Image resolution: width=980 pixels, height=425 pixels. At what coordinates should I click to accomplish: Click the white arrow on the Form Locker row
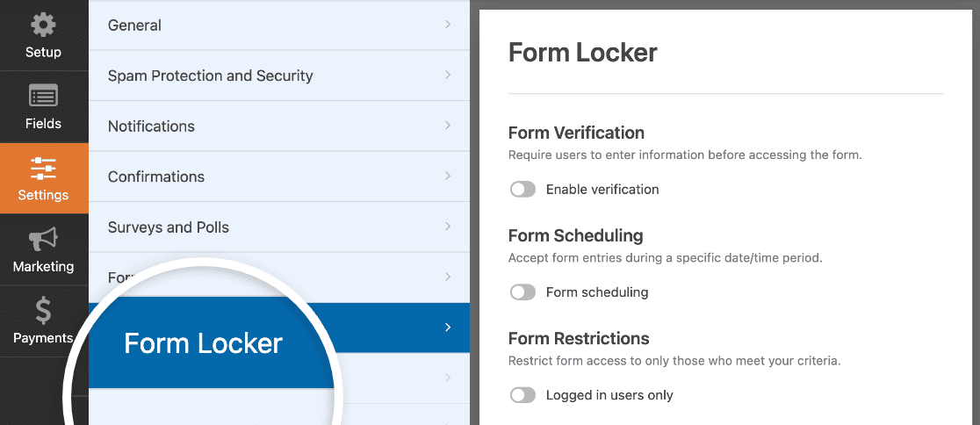click(x=448, y=328)
